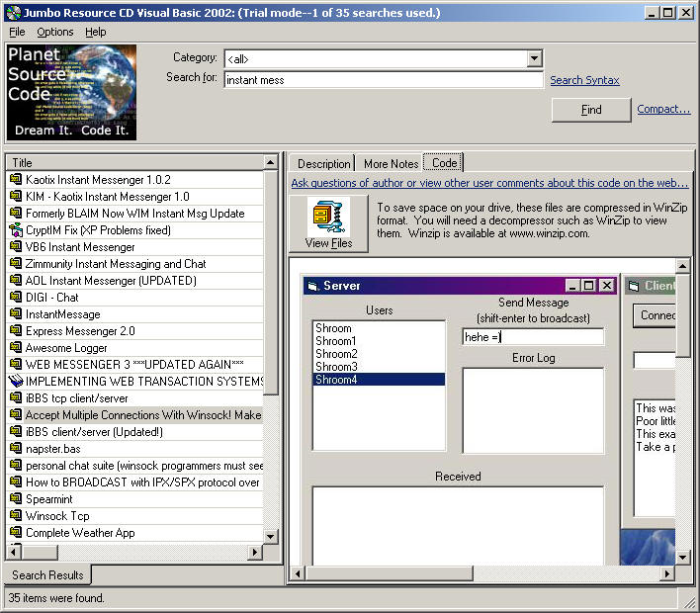The height and width of the screenshot is (613, 700).
Task: Click results list scroll right arrow
Action: 254,552
